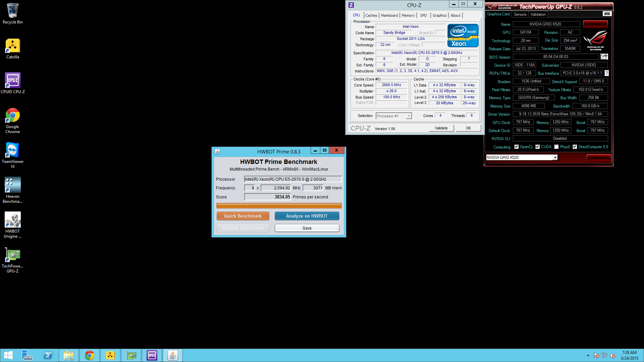This screenshot has height=362, width=644.
Task: Click the Level 3 cache value 20 MBytes
Action: (444, 103)
